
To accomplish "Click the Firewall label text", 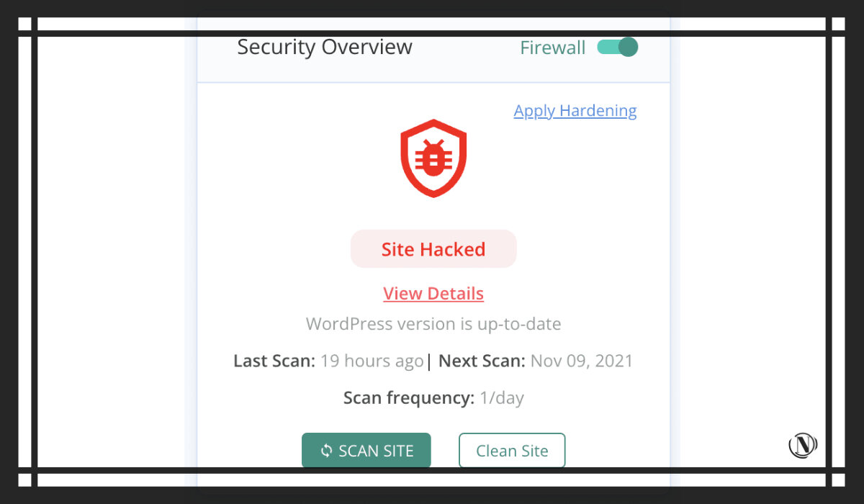I will 553,48.
